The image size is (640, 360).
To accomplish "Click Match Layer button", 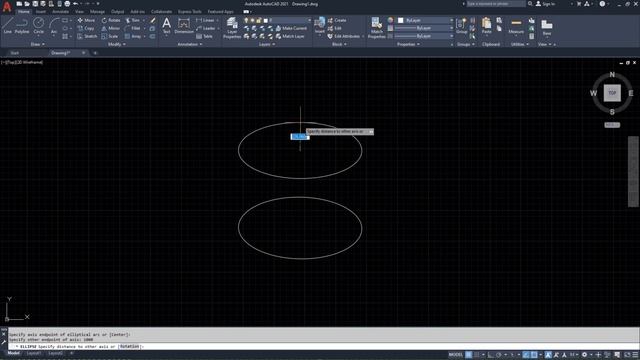I will pos(290,36).
